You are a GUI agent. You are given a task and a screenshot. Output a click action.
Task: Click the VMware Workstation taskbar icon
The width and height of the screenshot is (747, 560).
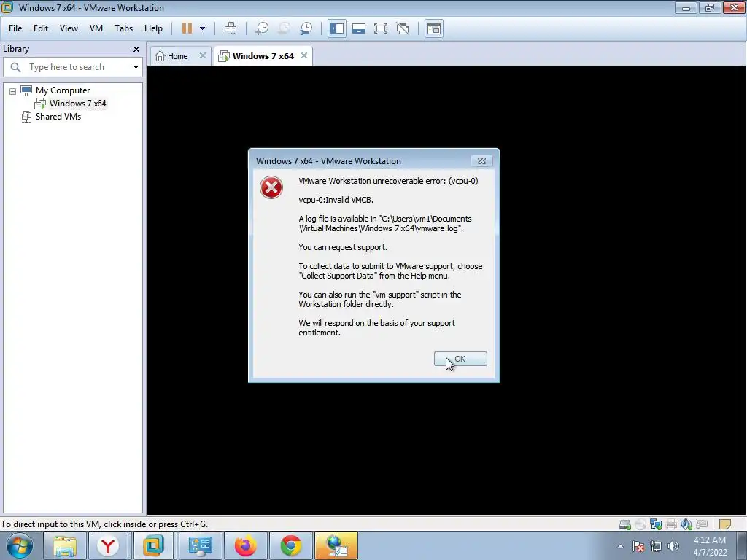coord(154,545)
